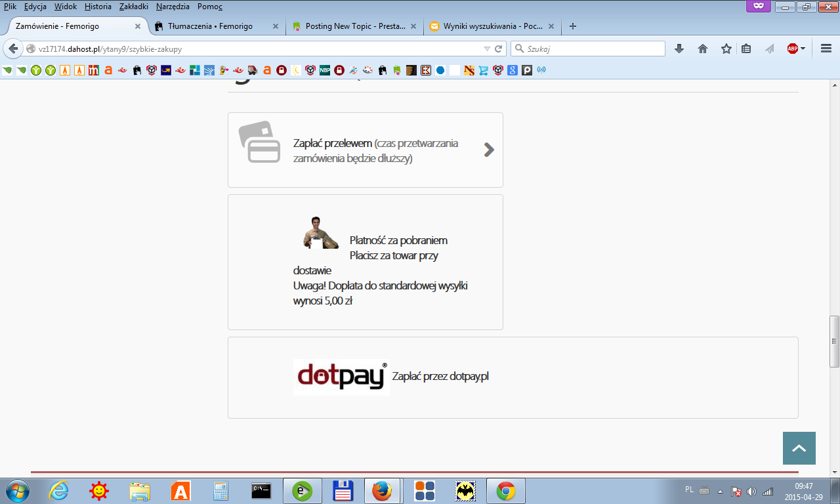Open the Plik menu
This screenshot has height=504, width=840.
(10, 7)
